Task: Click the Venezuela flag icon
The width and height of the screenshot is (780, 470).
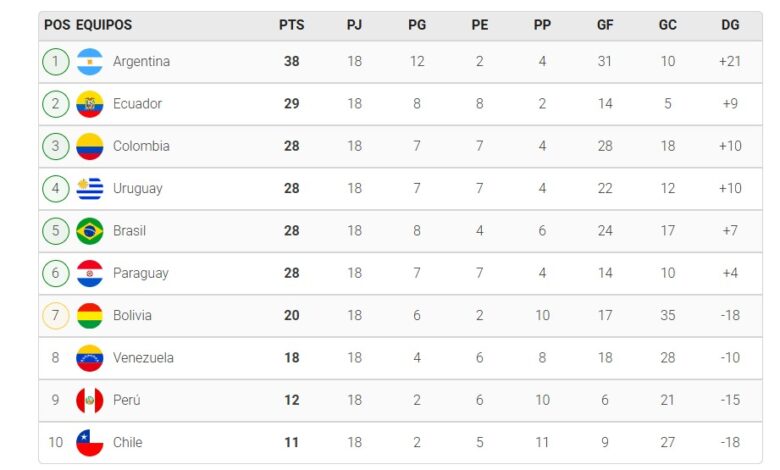Action: pyautogui.click(x=90, y=358)
